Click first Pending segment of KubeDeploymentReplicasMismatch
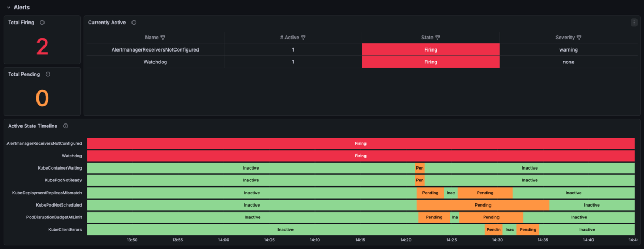The height and width of the screenshot is (249, 644). tap(430, 193)
